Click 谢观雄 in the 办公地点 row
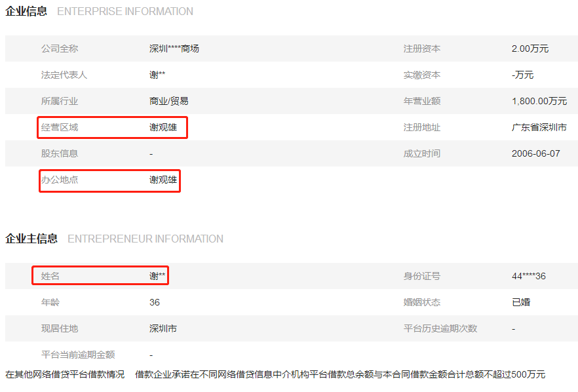The height and width of the screenshot is (392, 578). [163, 180]
